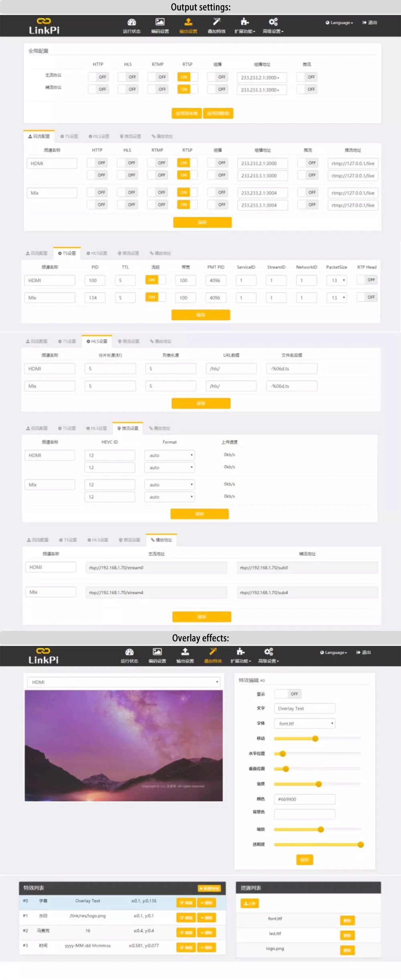Click orange button right of 应用到本地
The width and height of the screenshot is (401, 980).
218,113
